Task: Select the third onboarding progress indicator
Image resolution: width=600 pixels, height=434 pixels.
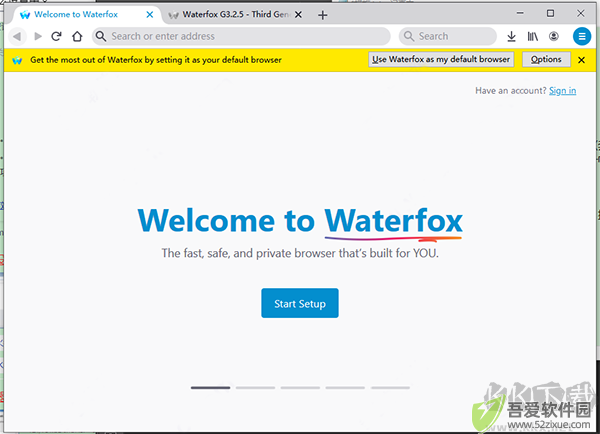Action: click(x=300, y=388)
